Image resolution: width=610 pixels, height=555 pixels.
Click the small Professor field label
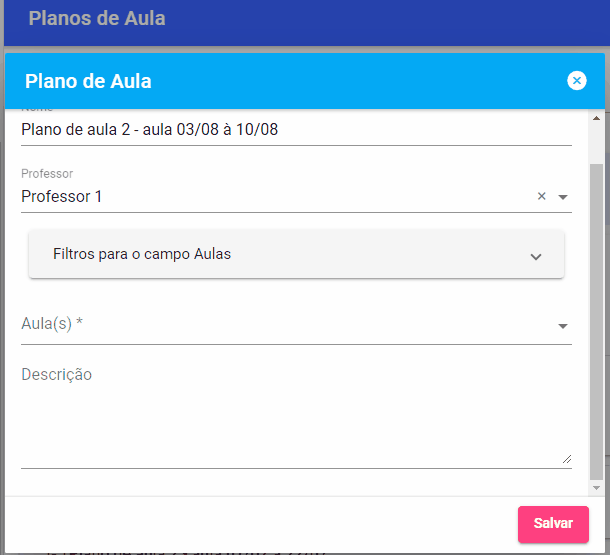pyautogui.click(x=47, y=173)
